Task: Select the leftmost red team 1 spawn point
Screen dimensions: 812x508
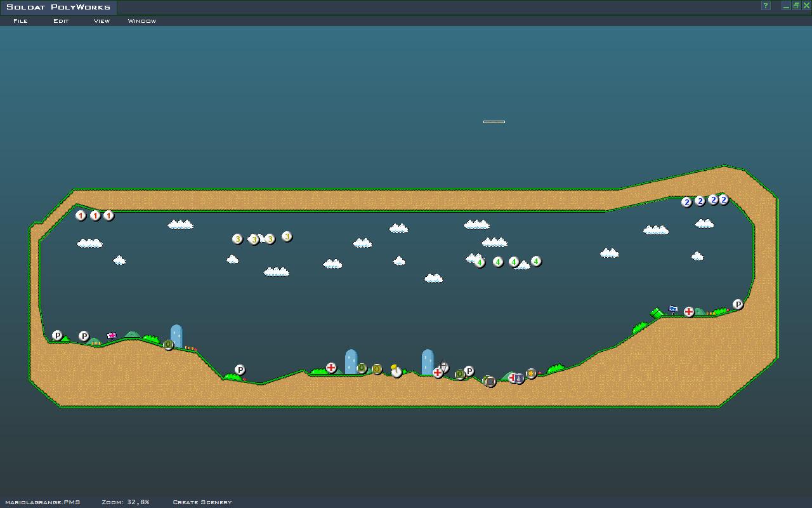Action: pyautogui.click(x=81, y=215)
